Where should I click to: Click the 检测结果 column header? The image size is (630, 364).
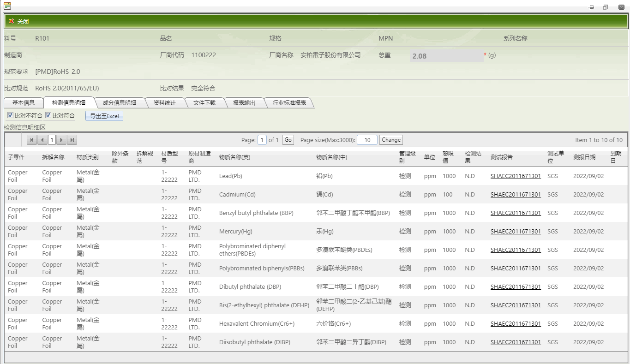pos(473,157)
